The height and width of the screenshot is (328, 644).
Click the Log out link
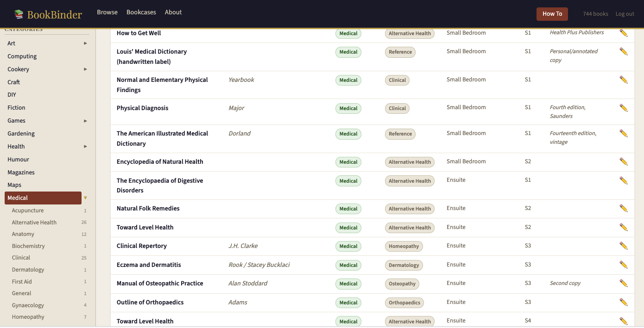pyautogui.click(x=625, y=14)
